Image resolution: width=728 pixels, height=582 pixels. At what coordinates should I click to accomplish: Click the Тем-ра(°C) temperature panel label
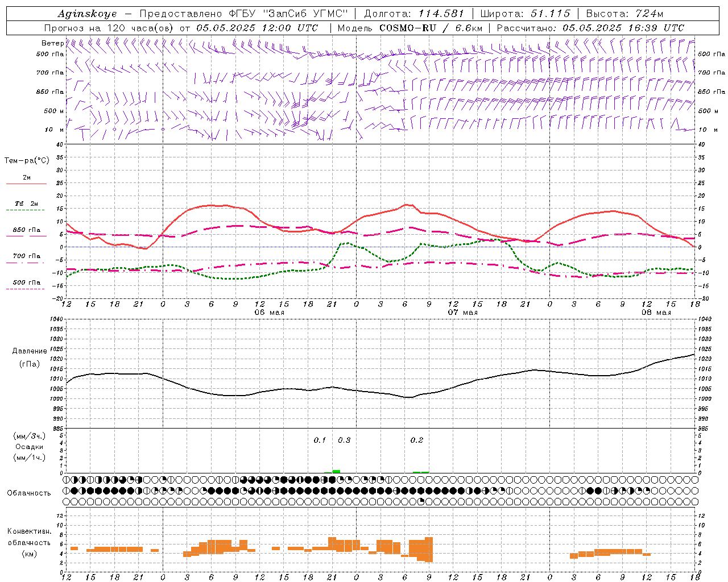pos(27,161)
